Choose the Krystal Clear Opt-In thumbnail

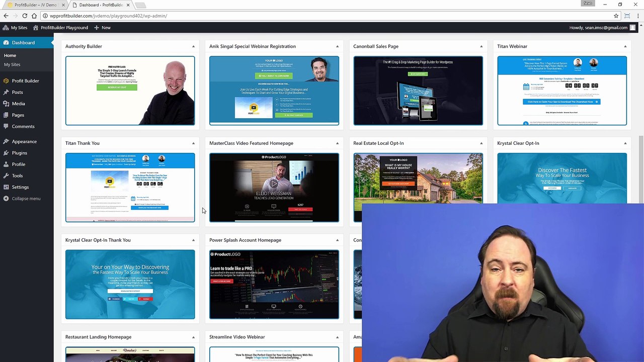pos(562,178)
